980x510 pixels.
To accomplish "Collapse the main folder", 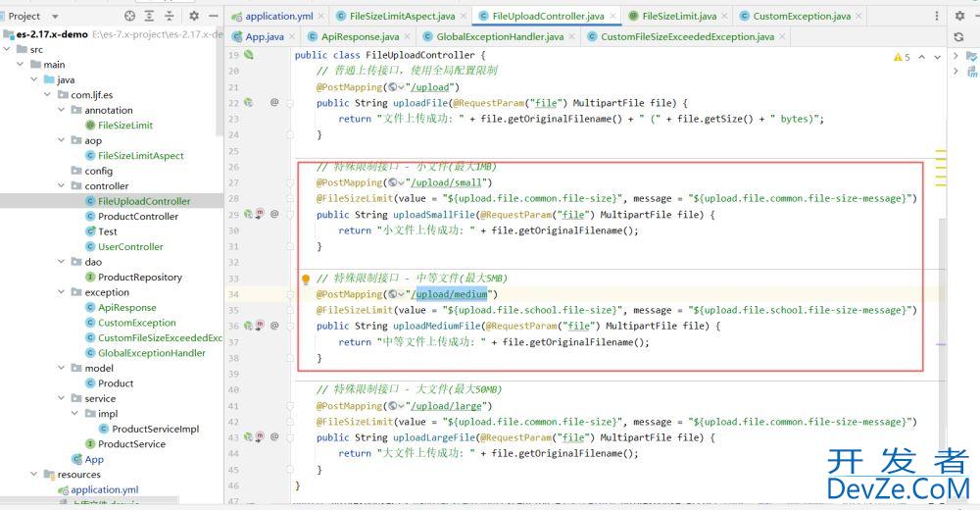I will pyautogui.click(x=21, y=64).
